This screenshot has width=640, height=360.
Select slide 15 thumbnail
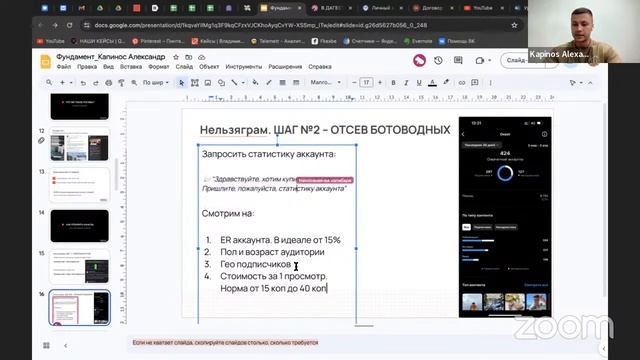[80, 267]
